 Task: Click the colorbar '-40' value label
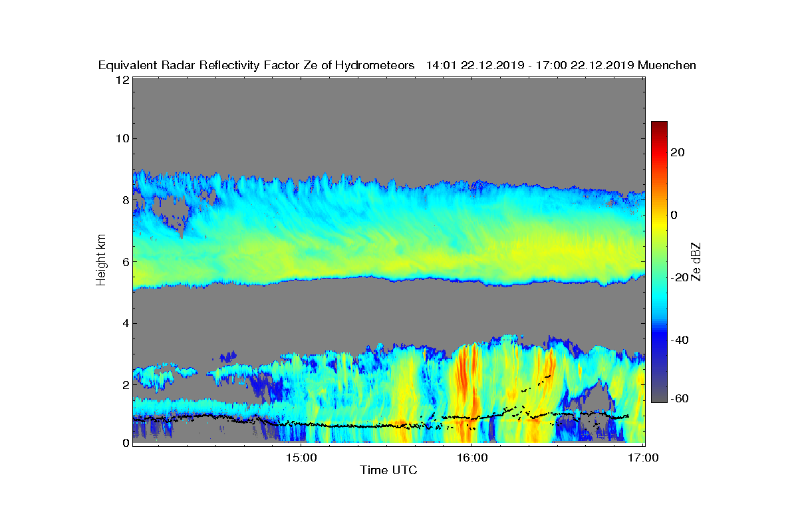679,340
